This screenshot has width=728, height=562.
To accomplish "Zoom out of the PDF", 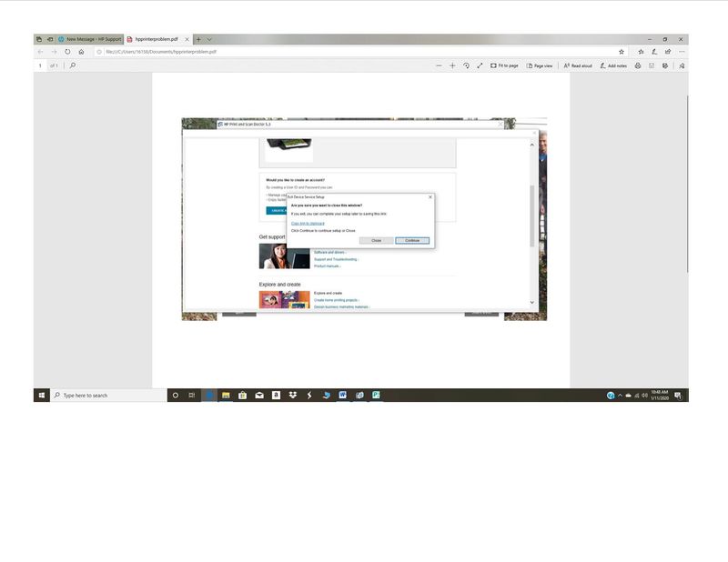I will tap(439, 65).
